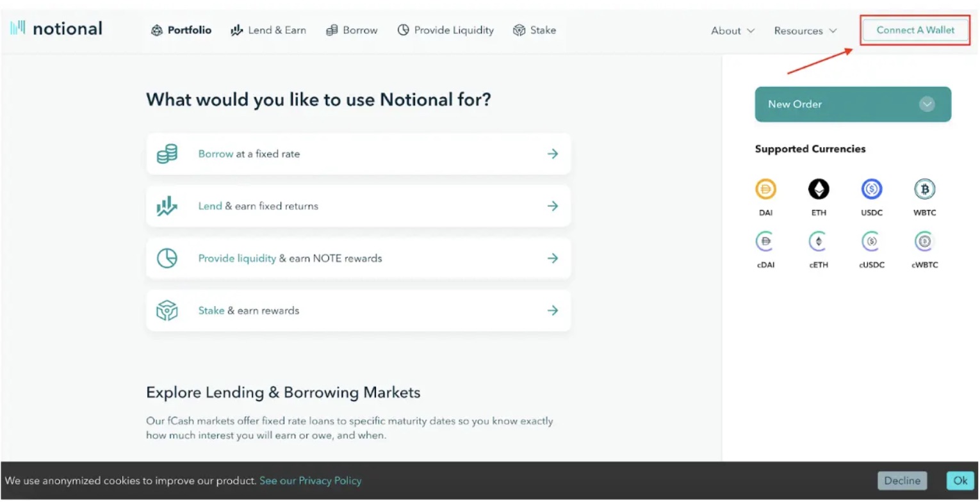Click the clock icon beside Provide liquidity
The height and width of the screenshot is (502, 980).
click(167, 258)
